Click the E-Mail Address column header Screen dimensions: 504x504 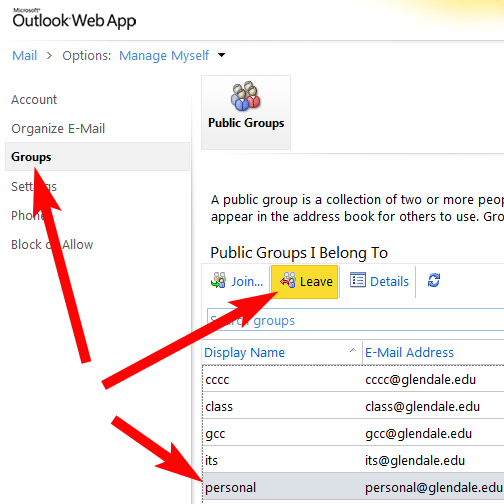tap(409, 352)
